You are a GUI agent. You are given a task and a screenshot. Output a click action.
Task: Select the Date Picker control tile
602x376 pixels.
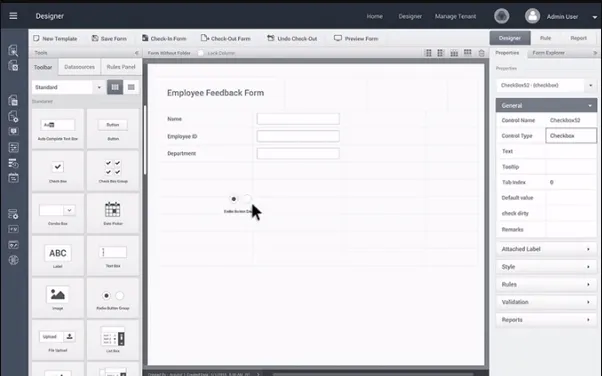pos(113,214)
